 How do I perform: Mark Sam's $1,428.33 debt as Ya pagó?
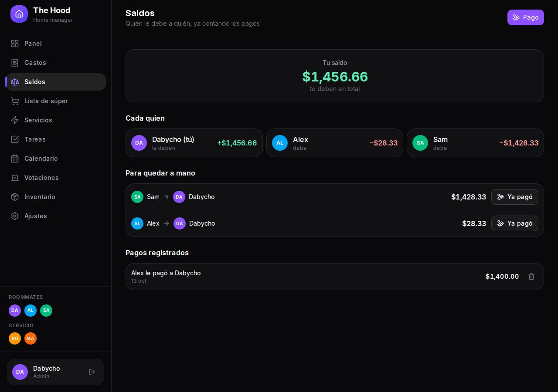(x=515, y=197)
